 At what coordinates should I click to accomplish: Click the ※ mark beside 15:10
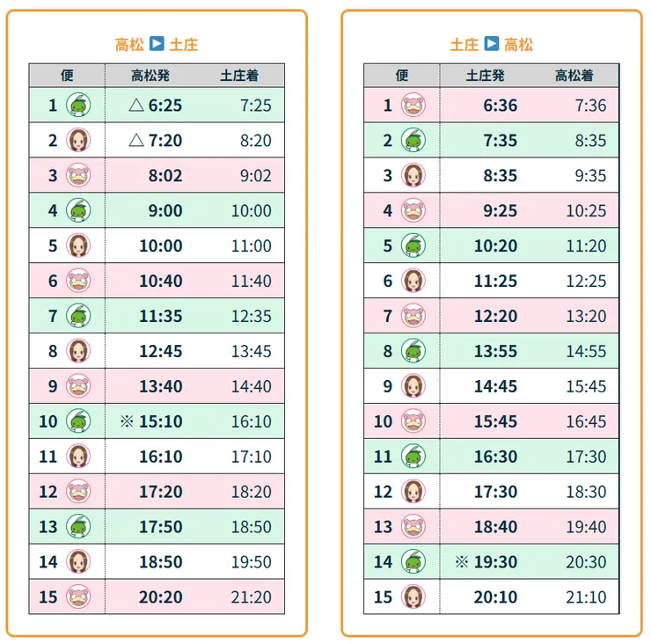127,421
